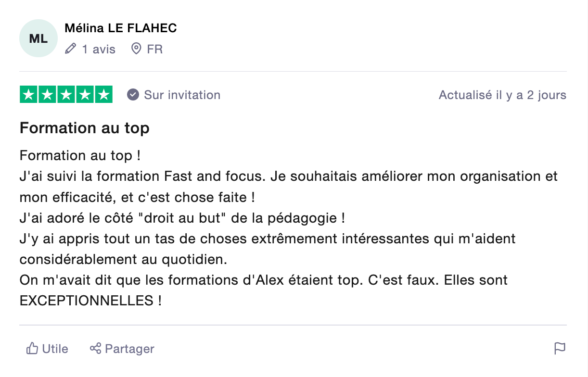Click the second green rating star
Viewport: 588px width, 377px height.
click(48, 95)
